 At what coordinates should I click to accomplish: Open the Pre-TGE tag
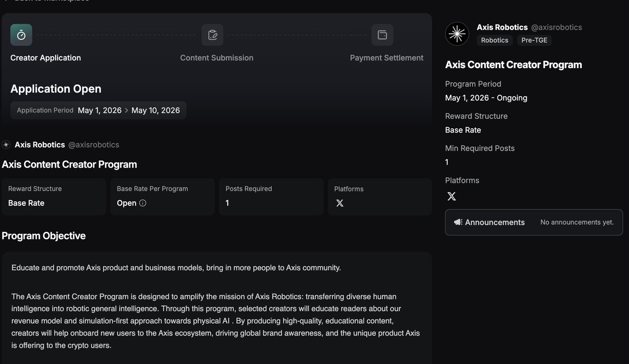[535, 40]
